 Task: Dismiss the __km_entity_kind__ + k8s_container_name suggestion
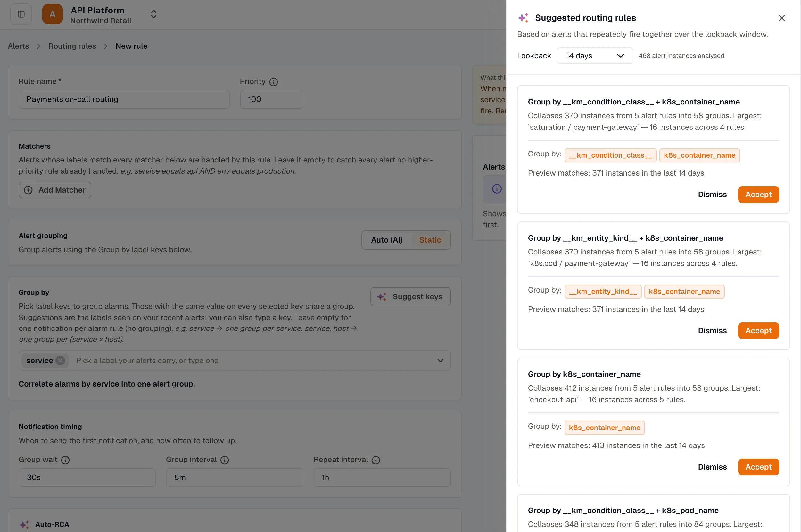[712, 330]
